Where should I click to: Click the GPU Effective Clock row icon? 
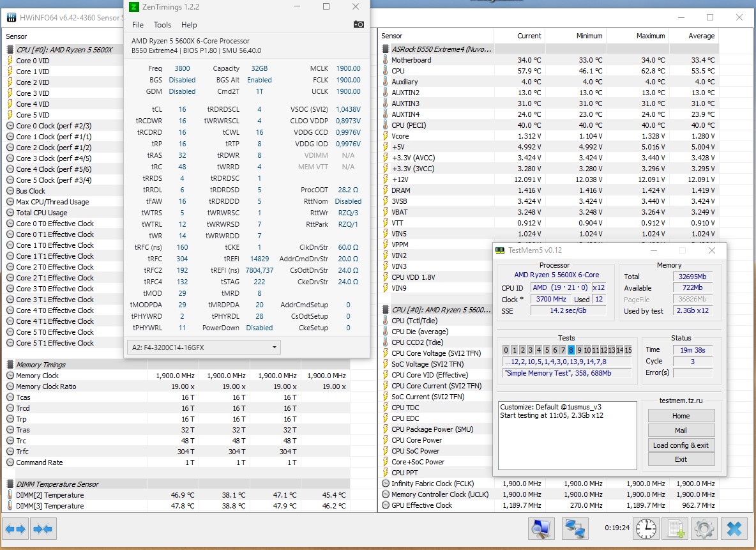coord(385,505)
